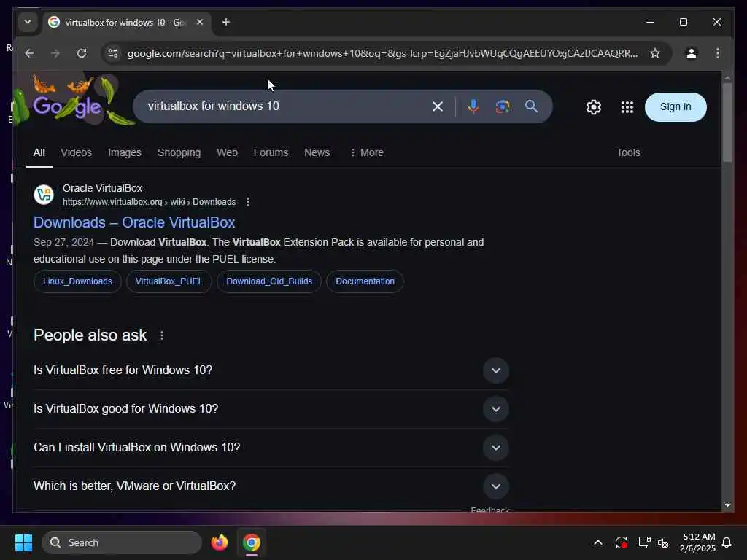Open Downloads – Oracle VirtualBox result link
Image resolution: width=747 pixels, height=560 pixels.
(x=134, y=222)
